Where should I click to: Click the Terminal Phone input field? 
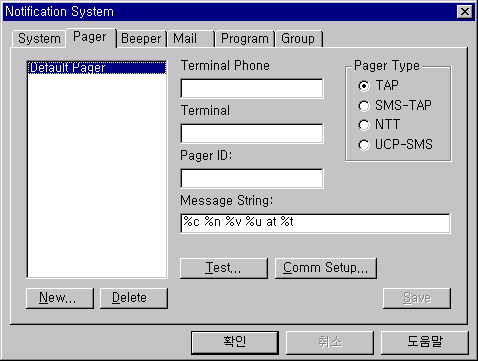tap(252, 88)
